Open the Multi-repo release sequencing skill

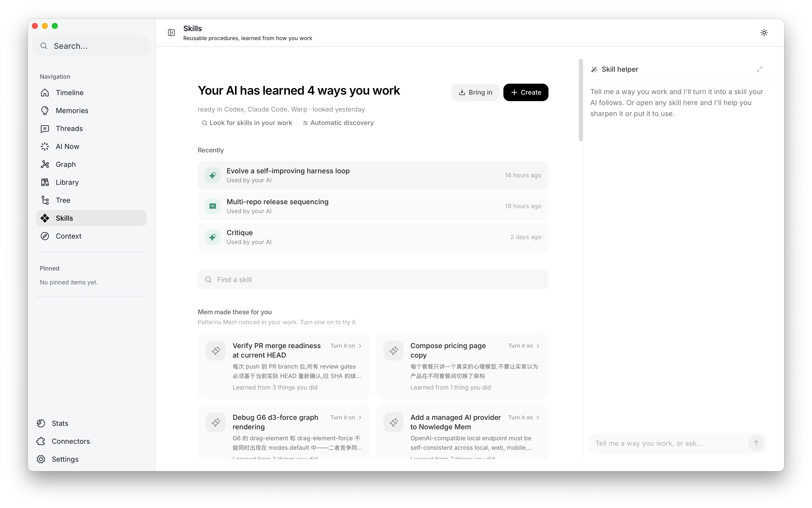coord(373,206)
